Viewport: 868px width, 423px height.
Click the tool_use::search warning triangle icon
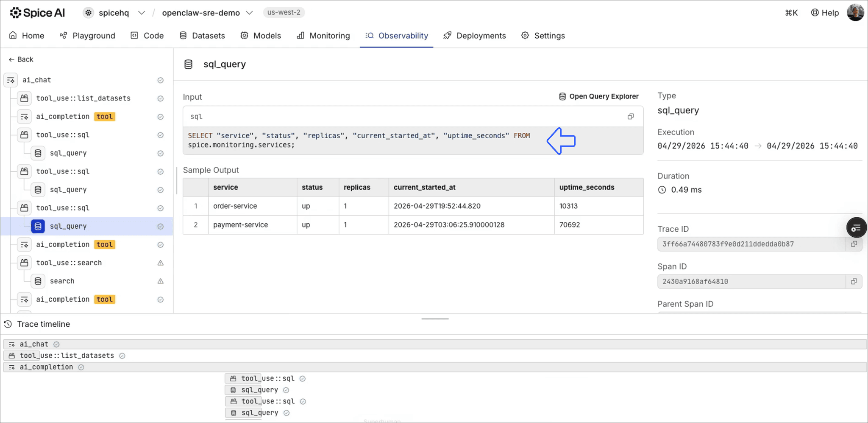pos(161,263)
